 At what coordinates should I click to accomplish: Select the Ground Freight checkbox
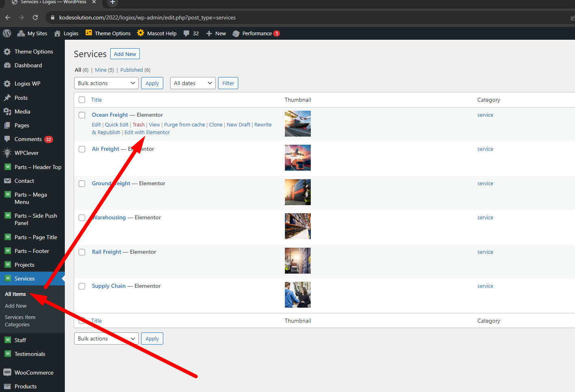[x=82, y=184]
